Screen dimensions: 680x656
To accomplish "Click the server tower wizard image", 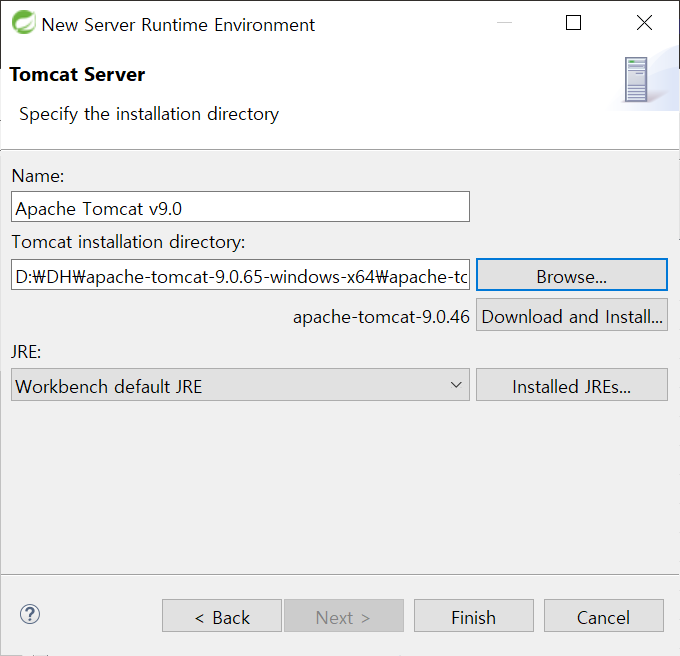I will 636,80.
